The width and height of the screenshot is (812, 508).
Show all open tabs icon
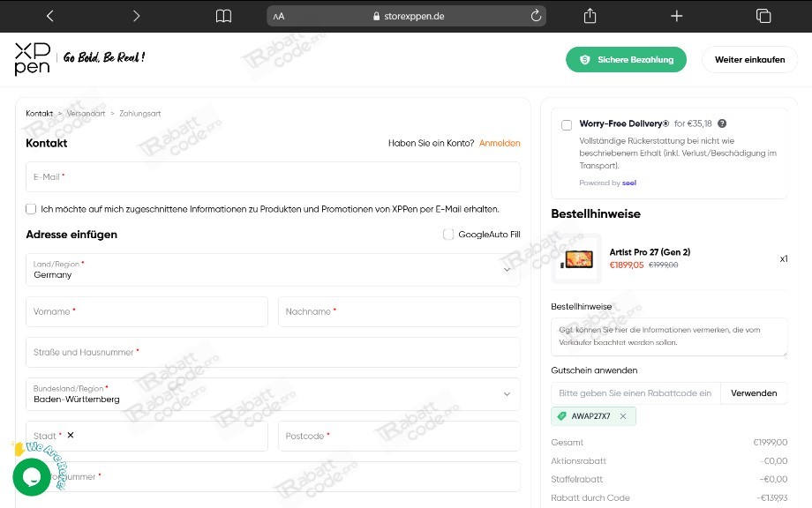(763, 16)
